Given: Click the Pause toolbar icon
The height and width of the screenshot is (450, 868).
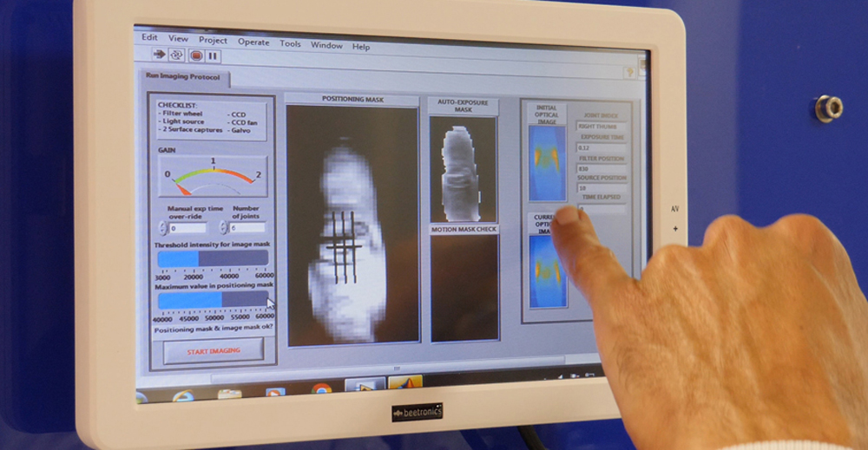Looking at the screenshot, I should (x=213, y=55).
